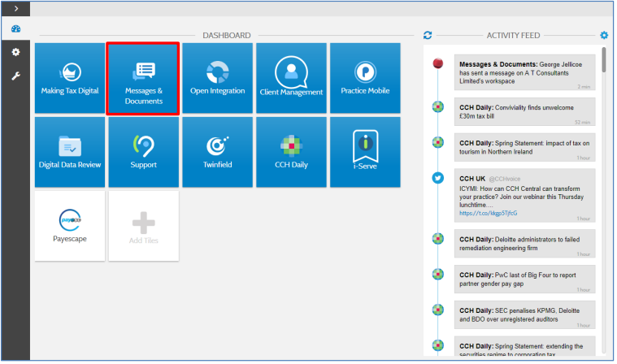Screen dimensions: 617x364
Task: Open the Messages & Documents tile
Action: (143, 78)
